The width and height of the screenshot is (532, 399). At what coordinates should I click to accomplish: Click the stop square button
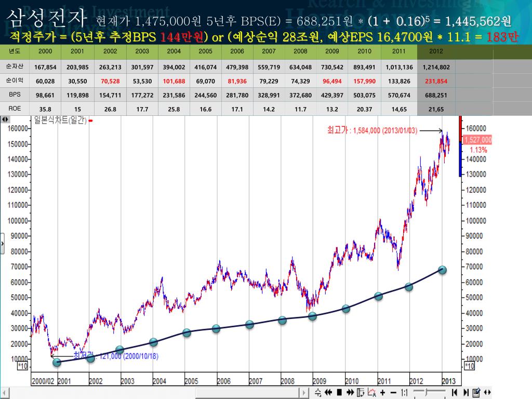[339, 393]
